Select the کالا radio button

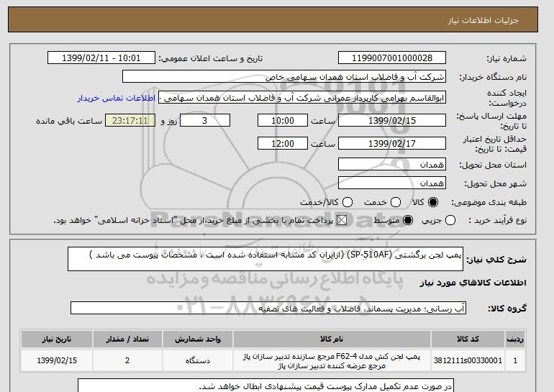[433, 202]
